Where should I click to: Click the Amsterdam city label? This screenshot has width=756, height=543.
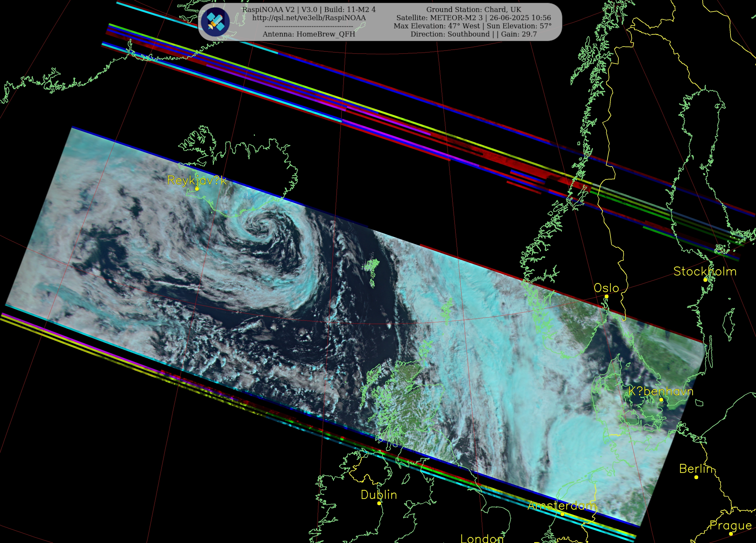click(562, 506)
